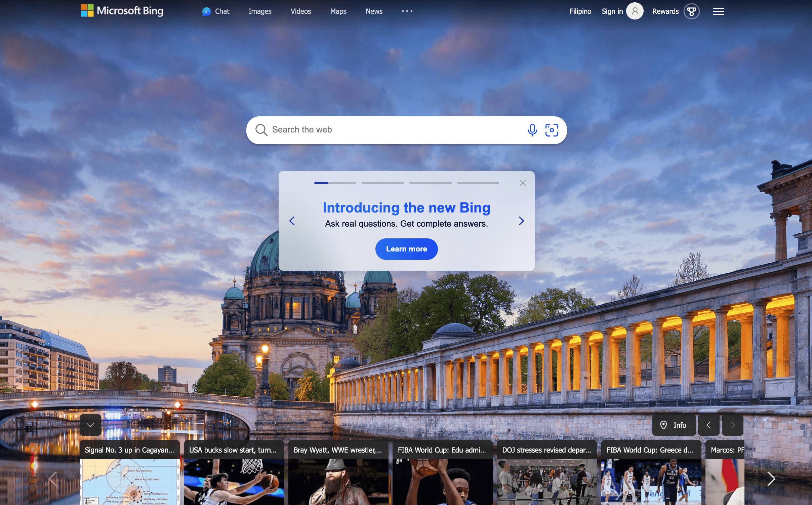Click the microphone voice search icon

pos(532,130)
